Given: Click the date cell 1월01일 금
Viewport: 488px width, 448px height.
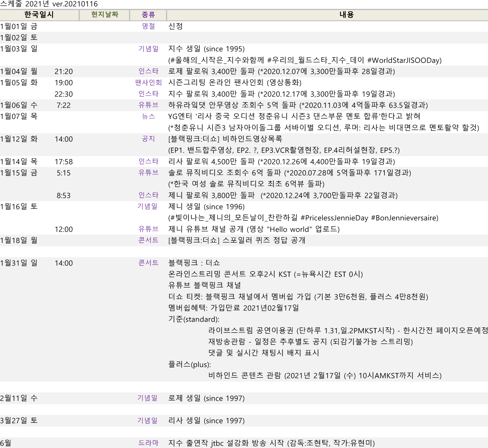Looking at the screenshot, I should tap(19, 26).
